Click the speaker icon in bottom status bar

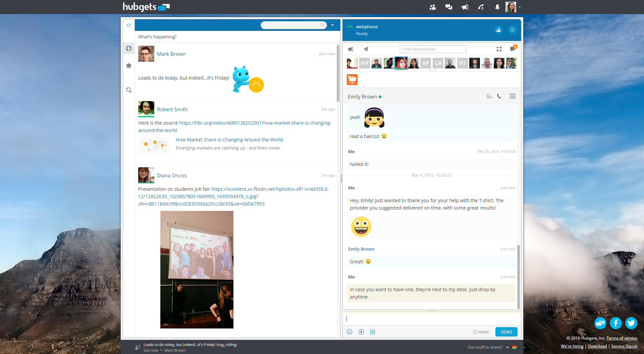138,347
